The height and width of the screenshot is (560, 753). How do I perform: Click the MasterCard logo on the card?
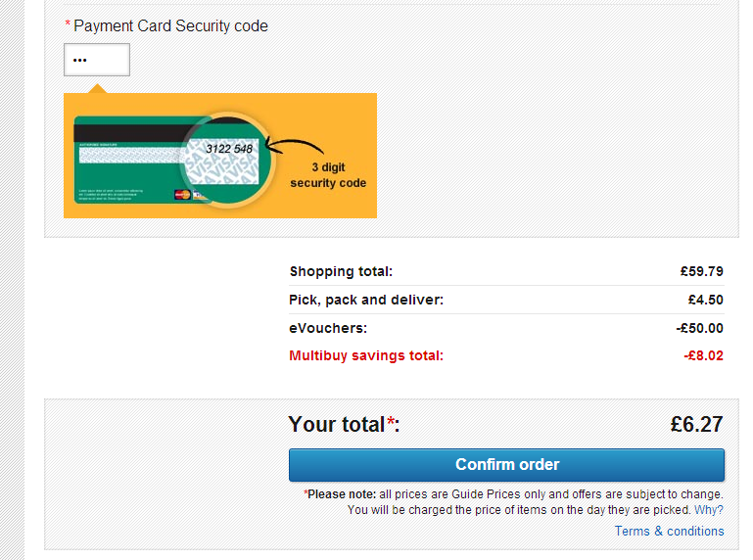click(x=181, y=196)
